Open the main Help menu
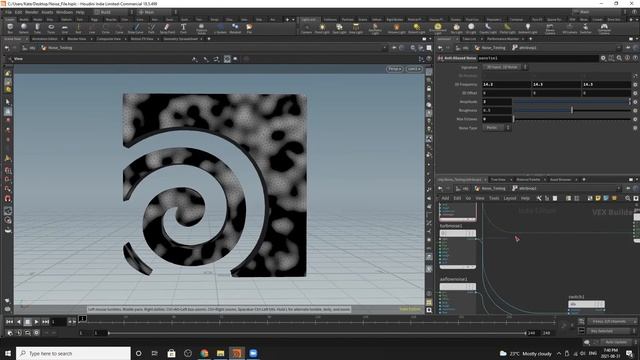This screenshot has height=360, width=640. pos(80,12)
